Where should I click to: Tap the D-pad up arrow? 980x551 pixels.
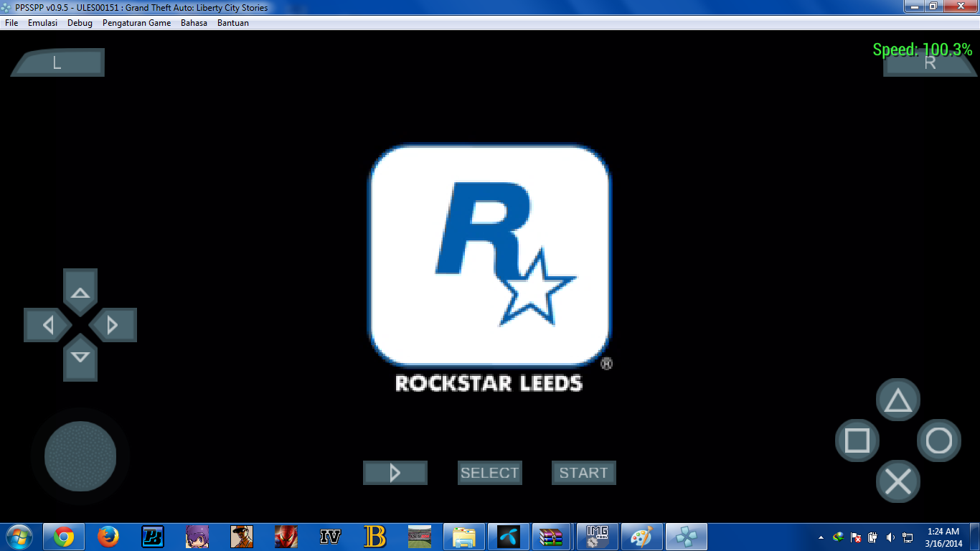[80, 291]
